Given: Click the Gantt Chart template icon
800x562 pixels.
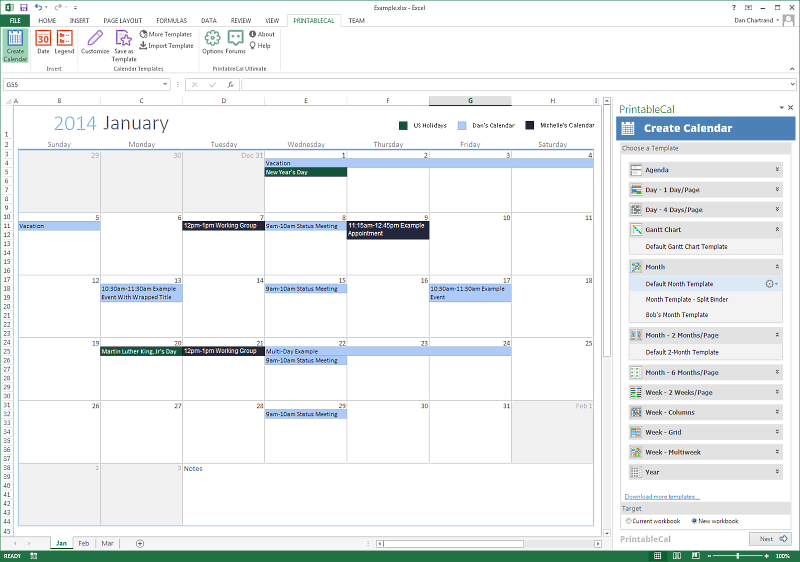Looking at the screenshot, I should coord(636,229).
